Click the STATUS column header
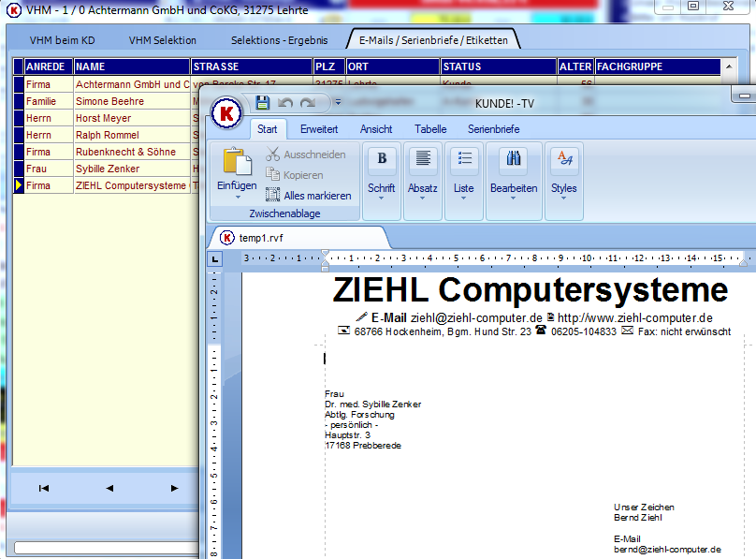 coord(499,66)
